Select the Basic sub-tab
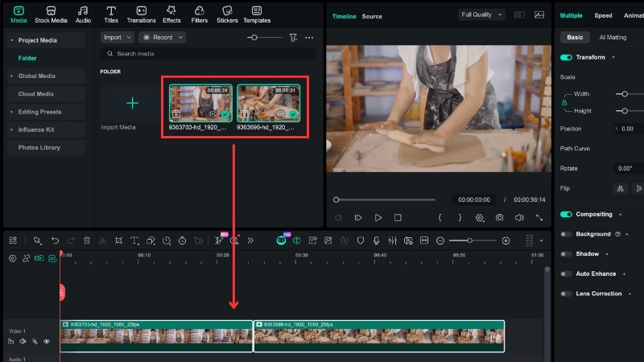This screenshot has height=362, width=644. click(575, 37)
